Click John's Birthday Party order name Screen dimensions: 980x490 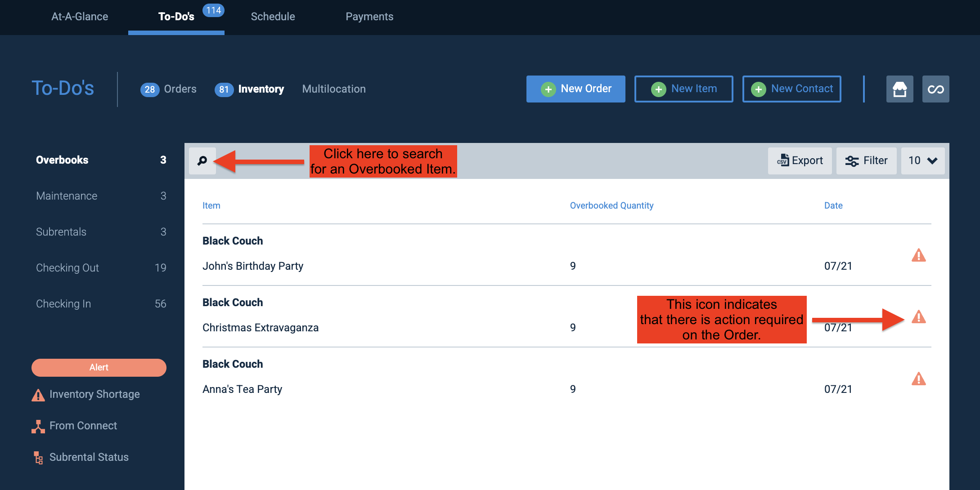pyautogui.click(x=253, y=266)
